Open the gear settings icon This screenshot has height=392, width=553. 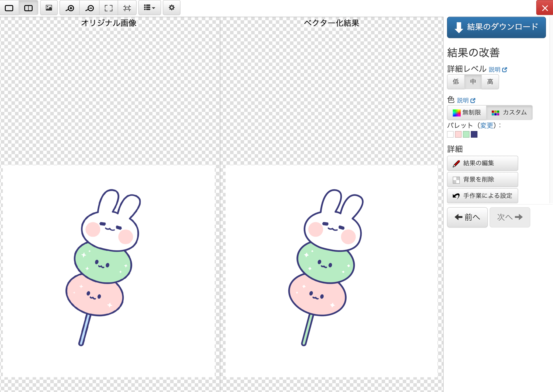171,8
